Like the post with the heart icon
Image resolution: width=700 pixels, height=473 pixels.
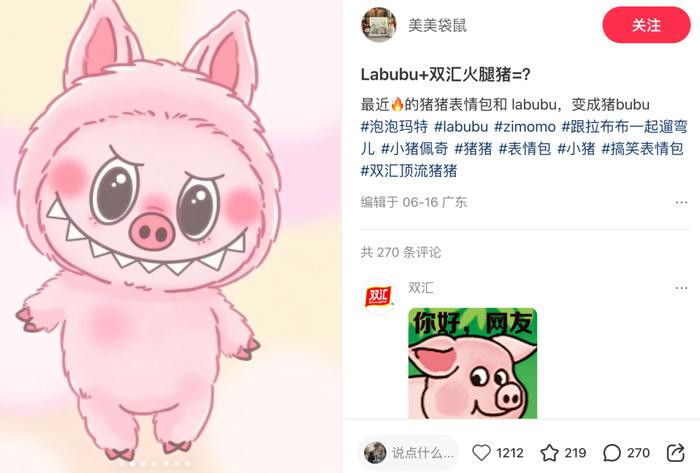481,453
